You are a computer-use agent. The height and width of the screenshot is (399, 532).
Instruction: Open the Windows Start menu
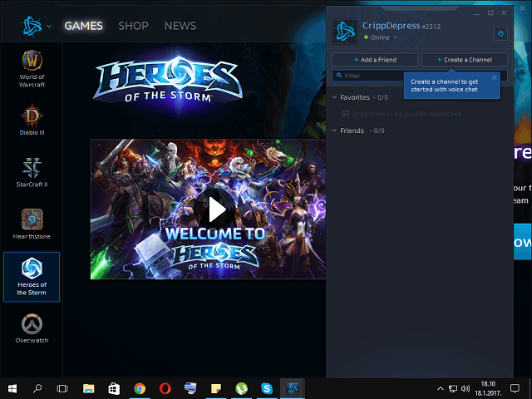coord(12,388)
